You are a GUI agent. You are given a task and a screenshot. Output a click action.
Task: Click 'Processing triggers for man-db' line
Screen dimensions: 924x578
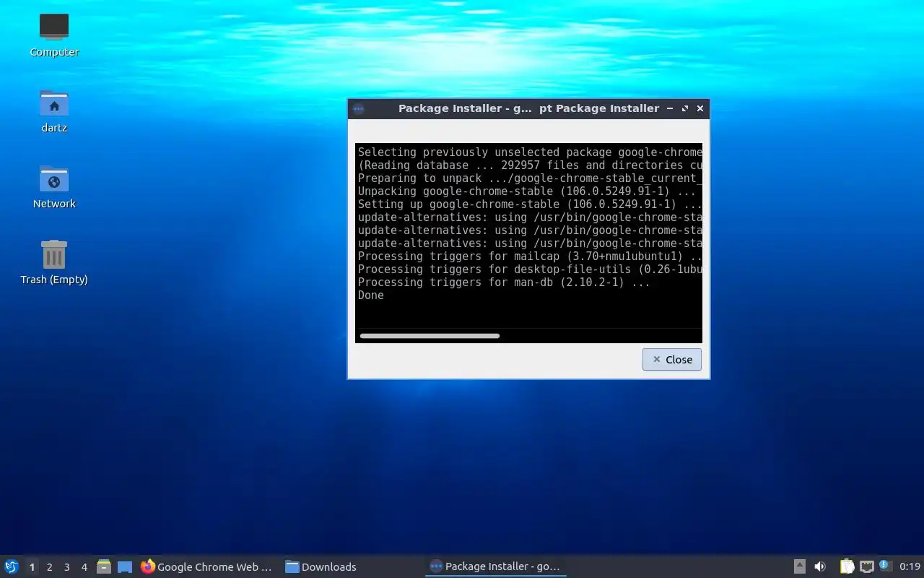point(504,282)
